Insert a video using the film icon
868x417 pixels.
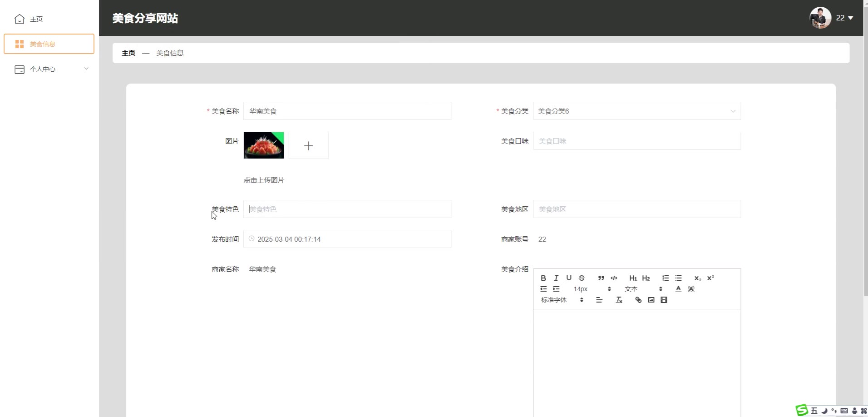664,300
